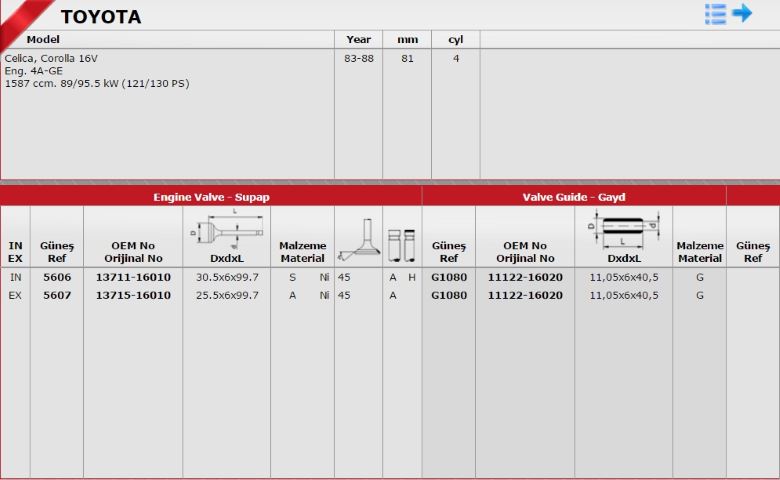
Task: Click material G in the IN row
Action: [x=699, y=277]
